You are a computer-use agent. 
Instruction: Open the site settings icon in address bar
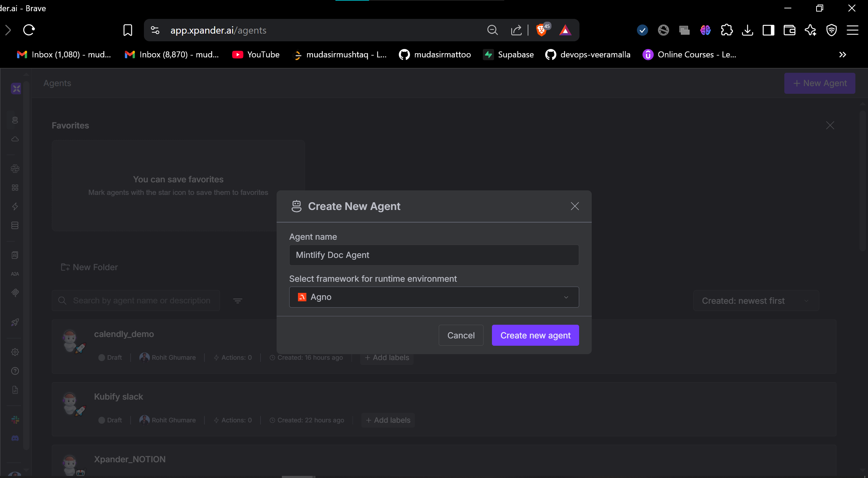tap(155, 30)
